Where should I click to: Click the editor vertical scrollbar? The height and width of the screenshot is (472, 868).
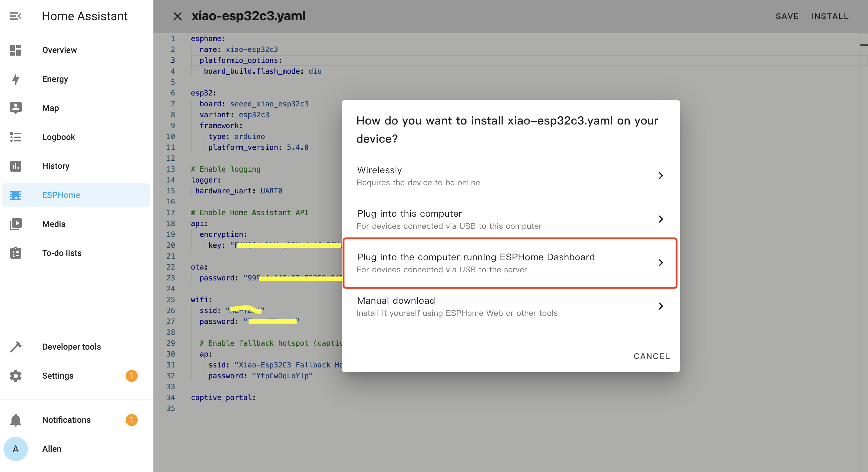pyautogui.click(x=864, y=252)
